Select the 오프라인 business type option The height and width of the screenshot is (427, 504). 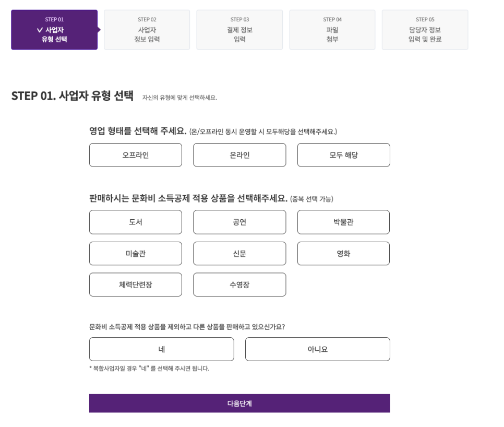136,155
